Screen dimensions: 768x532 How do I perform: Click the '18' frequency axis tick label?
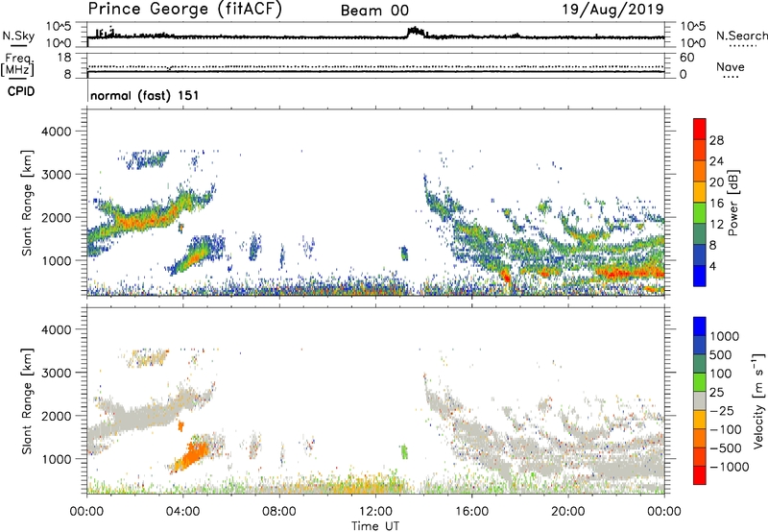click(x=64, y=58)
